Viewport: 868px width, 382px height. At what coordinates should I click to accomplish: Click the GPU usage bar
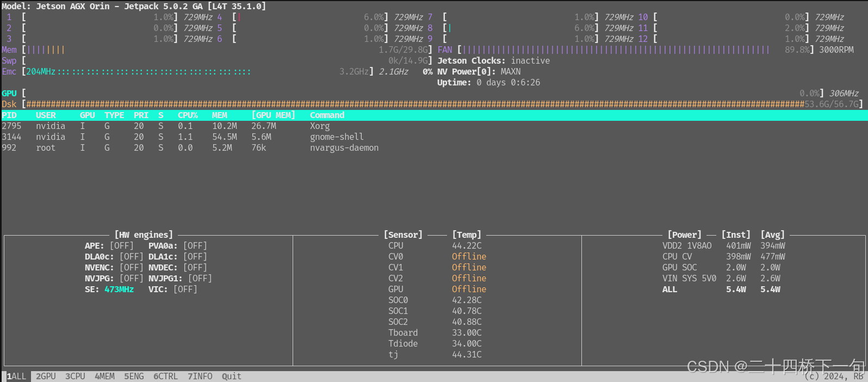(423, 94)
